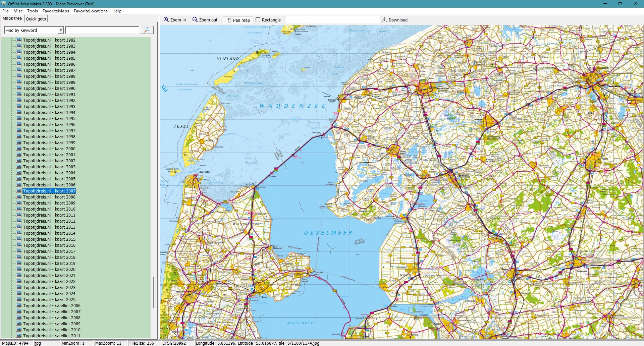The height and width of the screenshot is (346, 644).
Task: Click the keyword search magnifier button
Action: [147, 30]
